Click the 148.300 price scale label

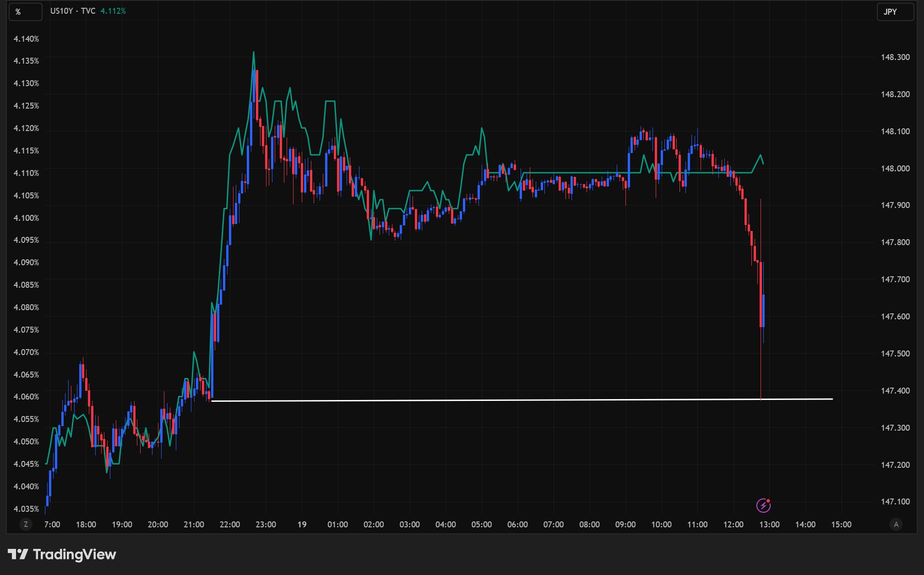click(x=895, y=57)
